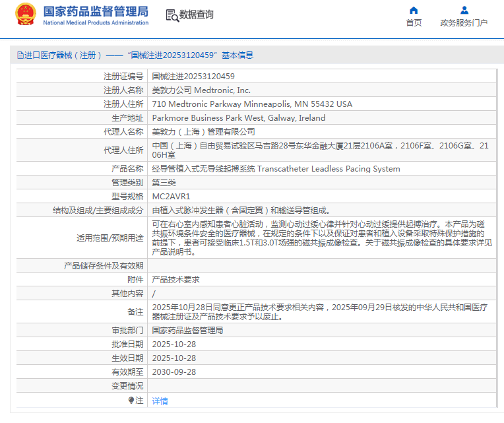Click the 政务服务门户 user icon
This screenshot has height=423, width=504.
pyautogui.click(x=464, y=10)
